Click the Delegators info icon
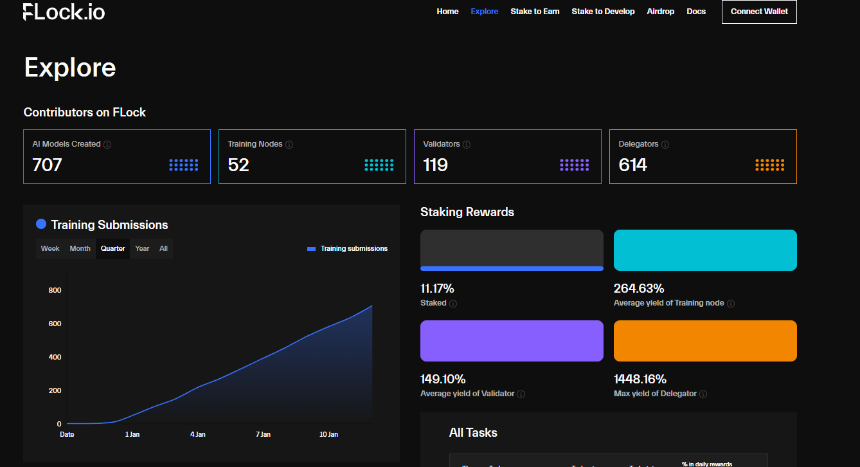The image size is (860, 467). pyautogui.click(x=665, y=144)
